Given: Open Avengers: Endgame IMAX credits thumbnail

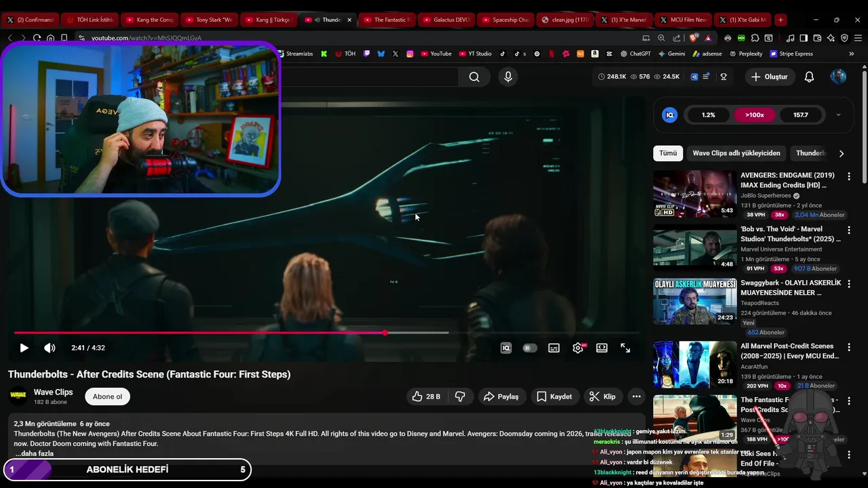Looking at the screenshot, I should coord(694,194).
